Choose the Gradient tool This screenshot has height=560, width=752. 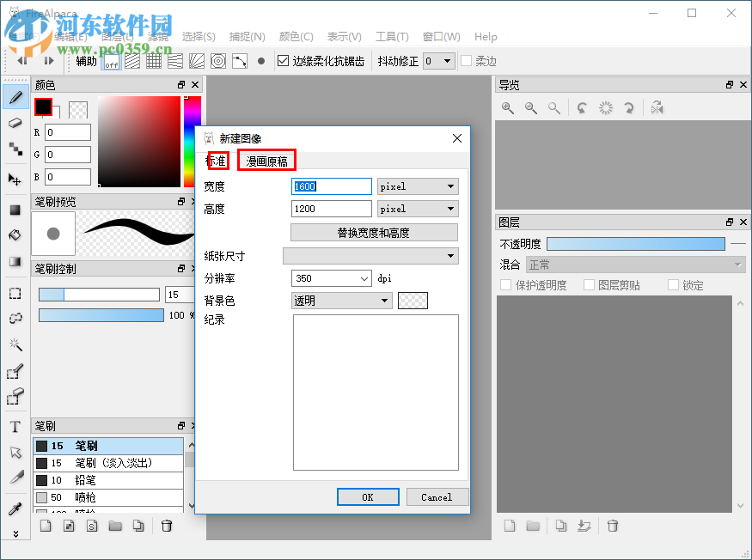15,259
